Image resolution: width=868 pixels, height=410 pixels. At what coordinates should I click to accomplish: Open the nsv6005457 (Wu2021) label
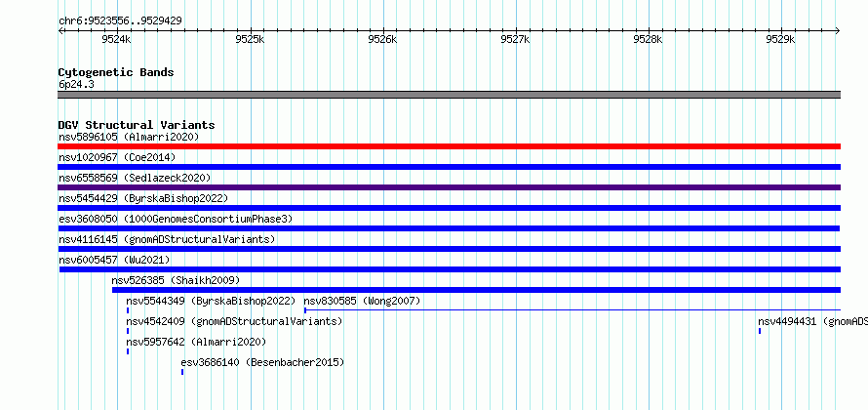pyautogui.click(x=114, y=260)
